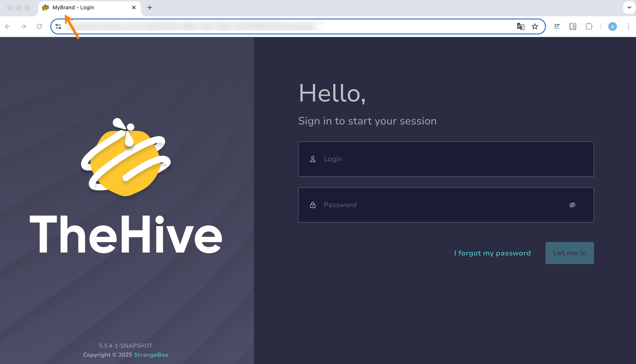The width and height of the screenshot is (636, 364).
Task: Expand the tab search dropdown chevron
Action: [x=629, y=8]
